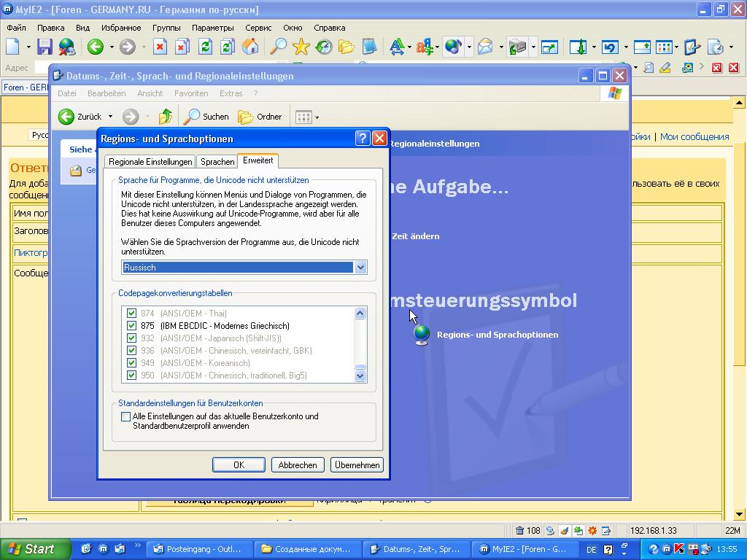Screen dimensions: 747x560
Task: Toggle the 874 ANSI/OEM Thai codepage checkbox
Action: [131, 314]
